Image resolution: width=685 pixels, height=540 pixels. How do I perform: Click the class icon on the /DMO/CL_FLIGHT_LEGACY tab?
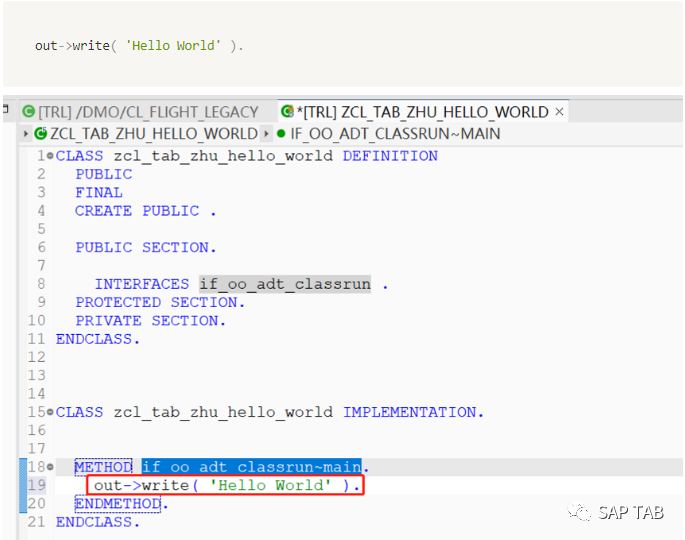pos(29,112)
